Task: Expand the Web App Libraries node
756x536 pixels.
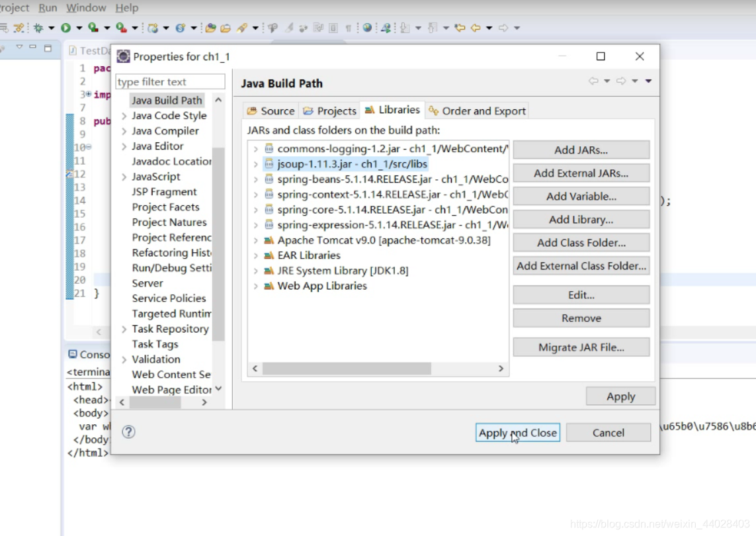Action: pyautogui.click(x=255, y=286)
